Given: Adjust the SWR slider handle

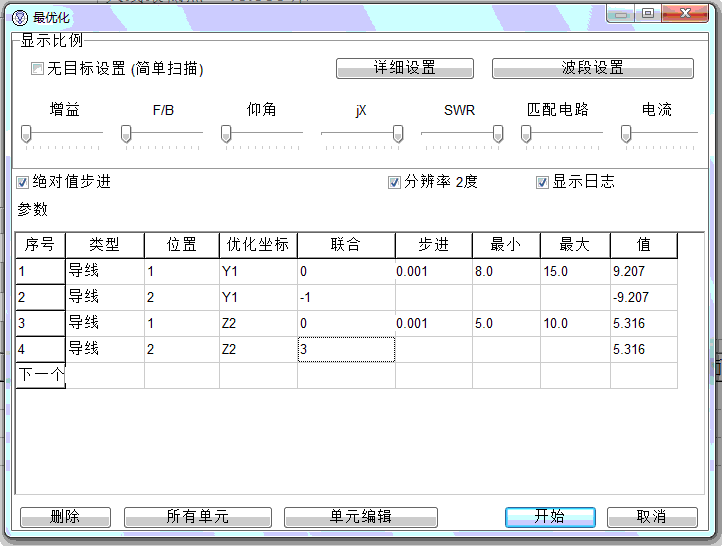Looking at the screenshot, I should [x=498, y=134].
